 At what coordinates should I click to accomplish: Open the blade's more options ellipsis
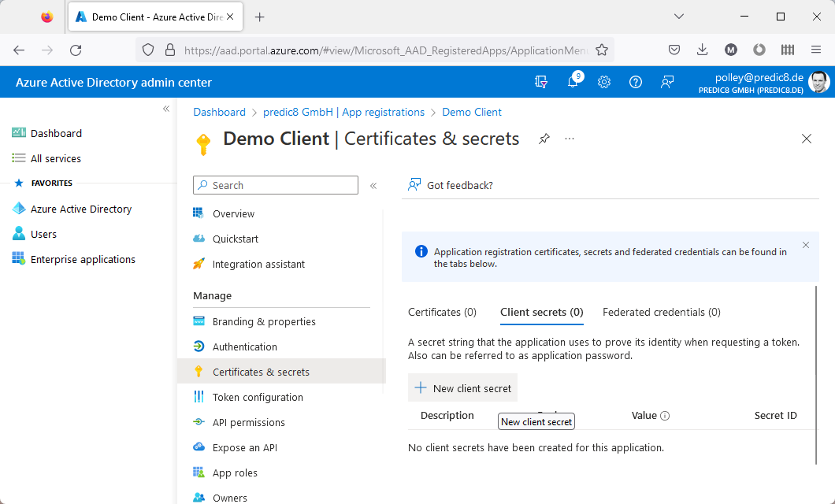(570, 139)
